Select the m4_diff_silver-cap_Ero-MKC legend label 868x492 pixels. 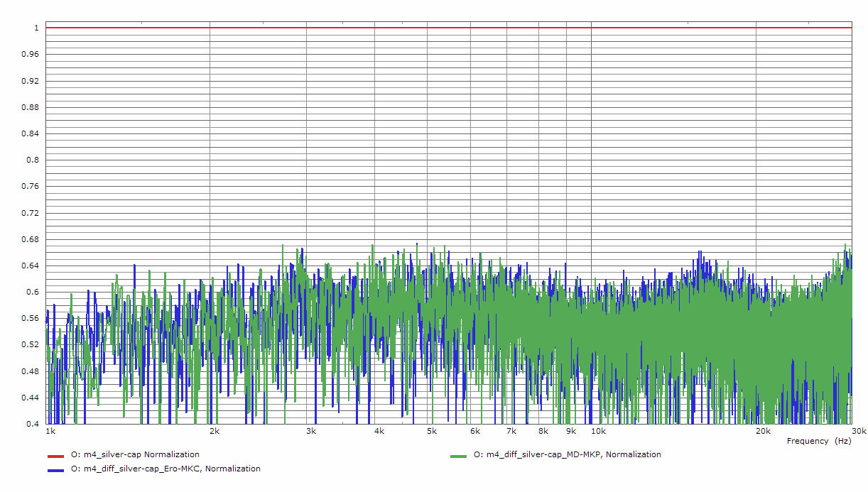(166, 469)
